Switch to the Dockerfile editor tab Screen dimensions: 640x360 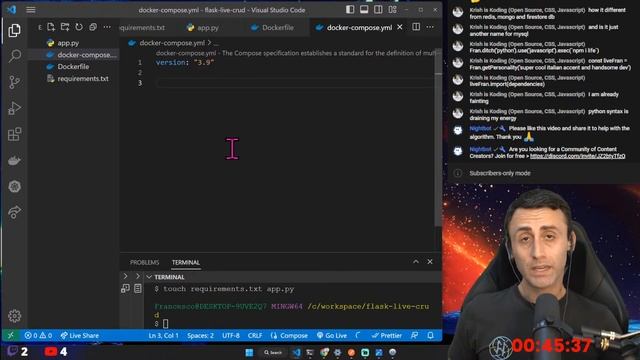[273, 28]
